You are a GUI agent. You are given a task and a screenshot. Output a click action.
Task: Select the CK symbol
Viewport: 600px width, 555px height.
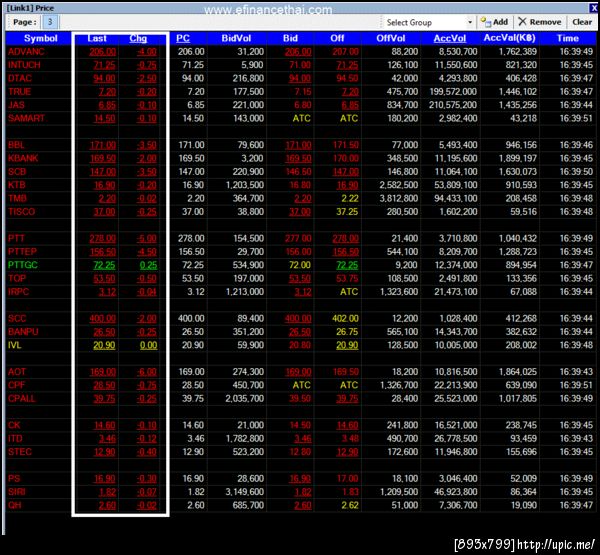tap(14, 425)
